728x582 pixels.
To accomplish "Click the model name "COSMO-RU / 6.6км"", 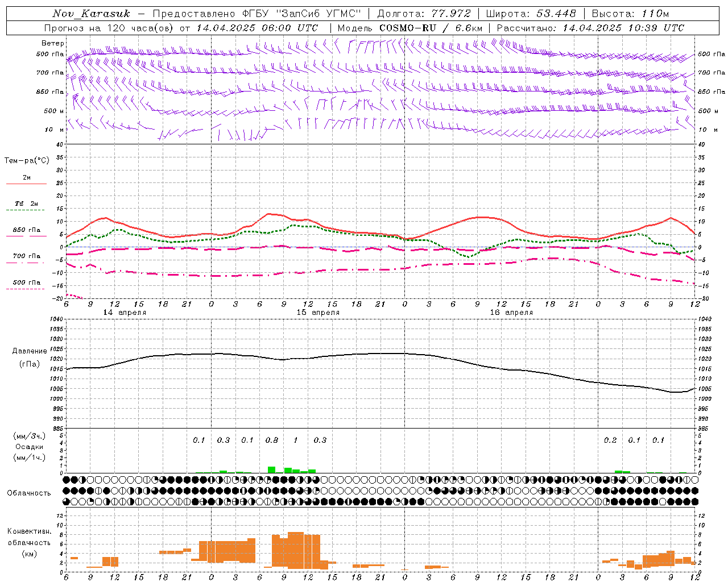I will pos(431,28).
